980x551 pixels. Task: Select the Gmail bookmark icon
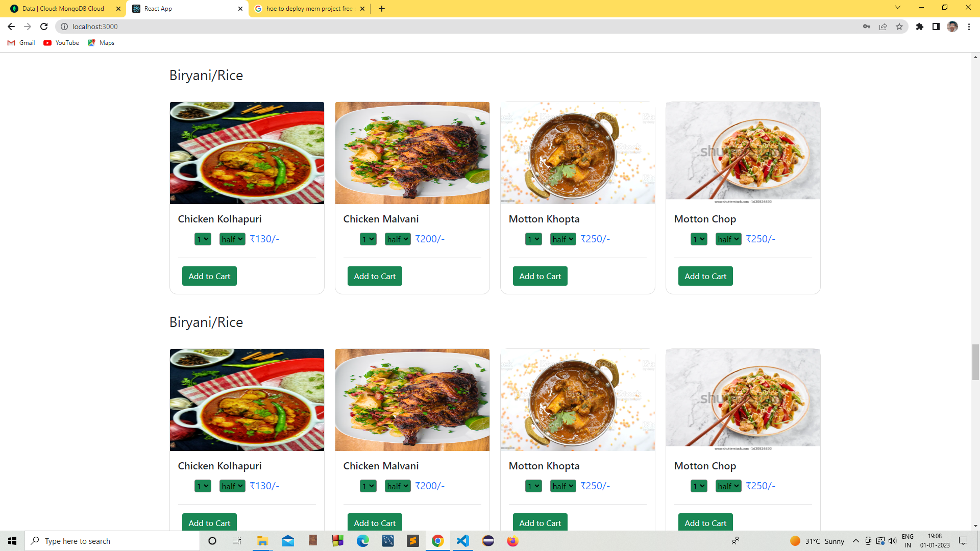11,43
